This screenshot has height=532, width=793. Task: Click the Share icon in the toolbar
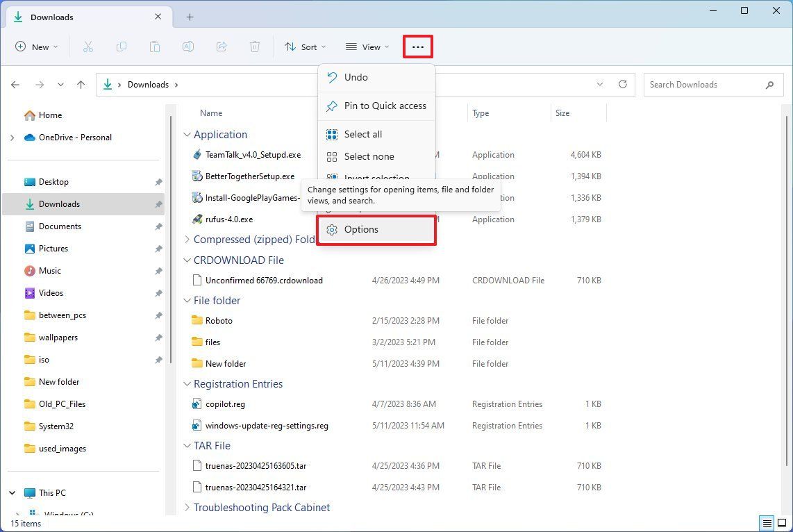point(221,47)
